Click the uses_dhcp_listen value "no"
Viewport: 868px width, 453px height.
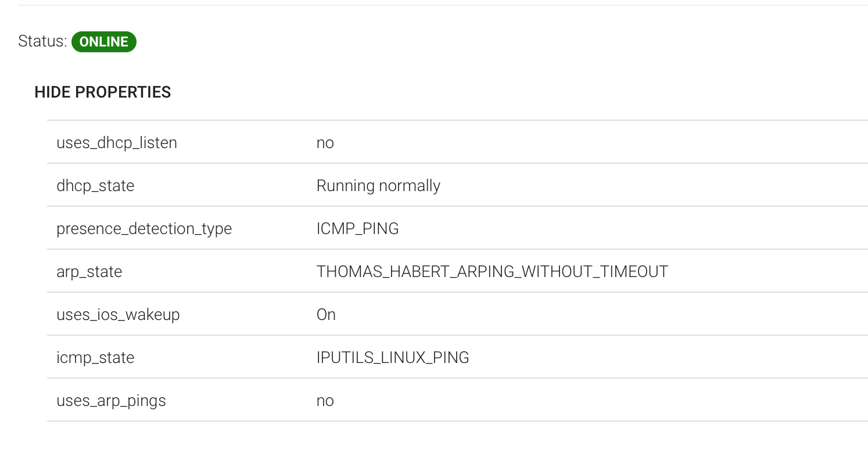(325, 143)
